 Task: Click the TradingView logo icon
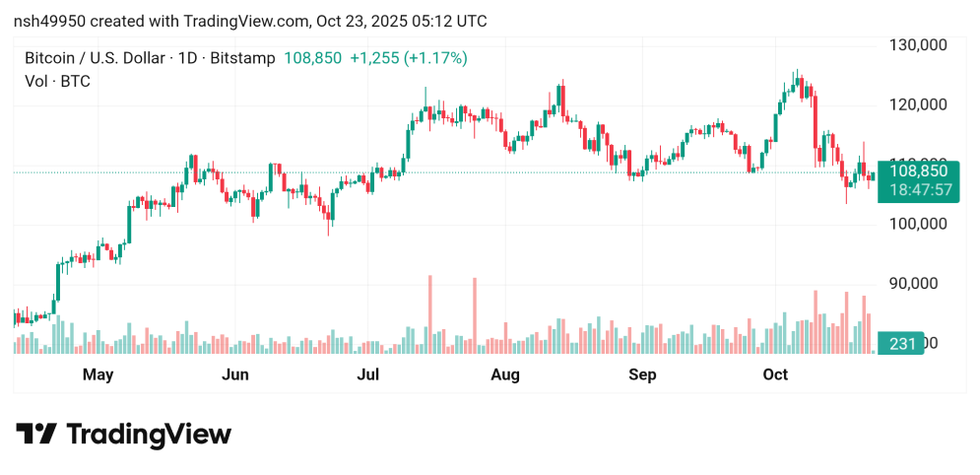click(x=36, y=435)
